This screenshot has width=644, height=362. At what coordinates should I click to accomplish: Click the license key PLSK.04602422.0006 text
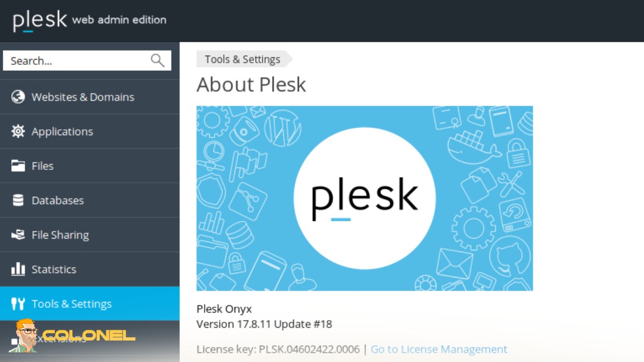(310, 349)
